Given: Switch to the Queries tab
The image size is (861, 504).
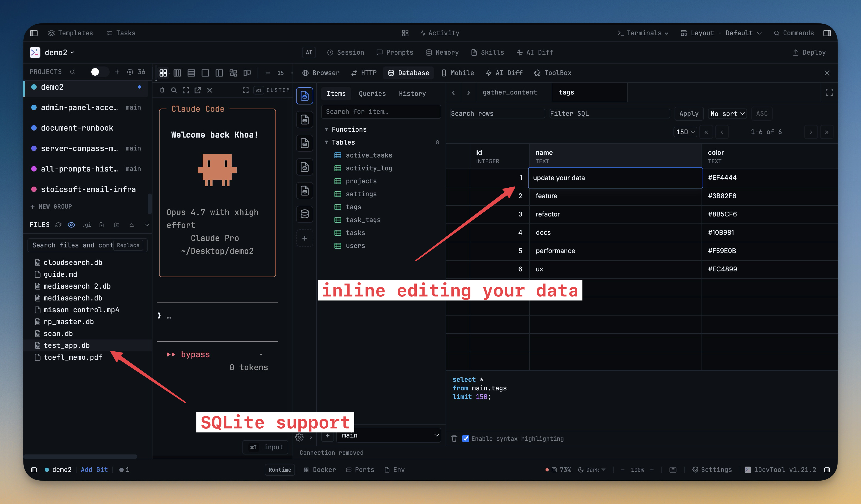Looking at the screenshot, I should coord(372,94).
